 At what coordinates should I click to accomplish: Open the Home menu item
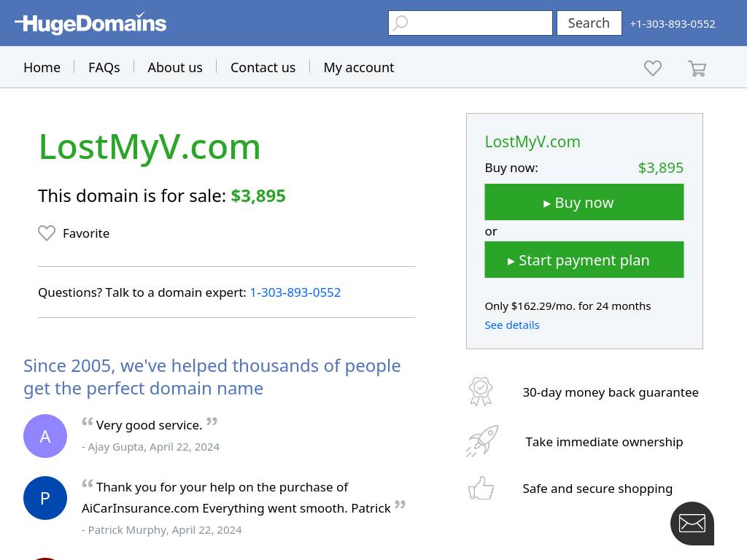tap(42, 67)
